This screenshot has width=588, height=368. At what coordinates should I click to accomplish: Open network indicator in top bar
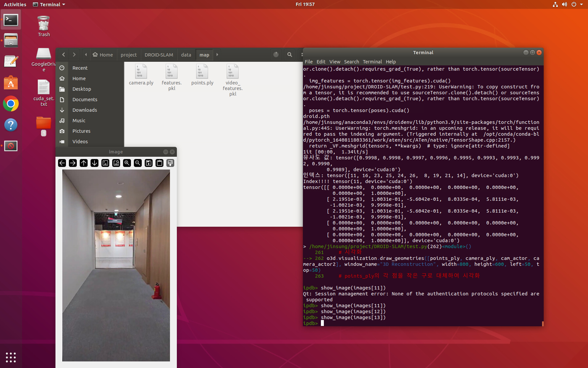(555, 4)
